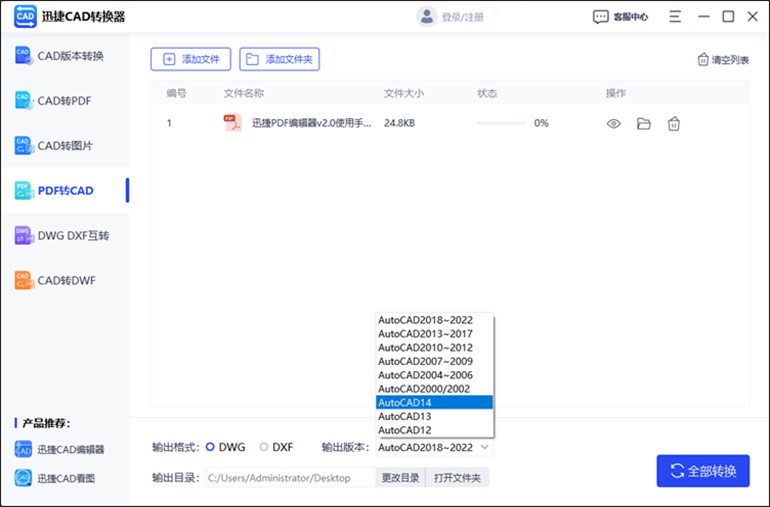
Task: Open the 迅捷CAD编辑器 product recommendation
Action: click(x=59, y=450)
